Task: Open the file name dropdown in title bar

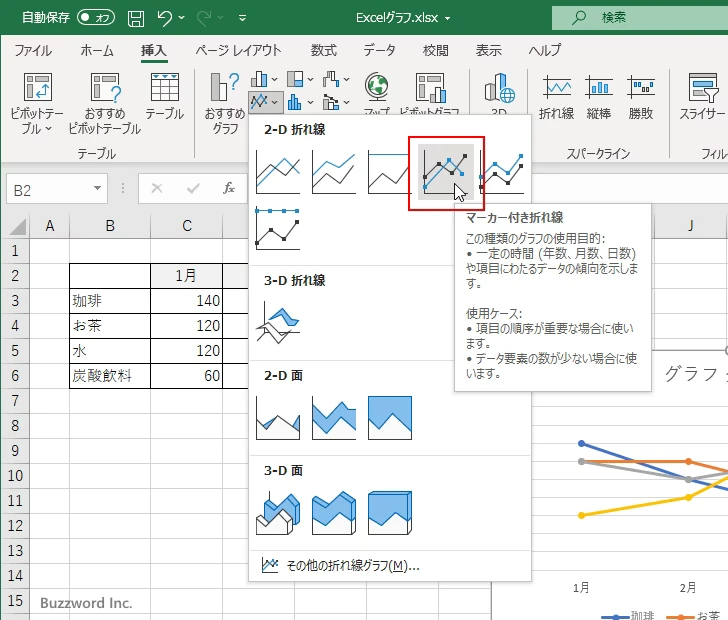Action: pyautogui.click(x=447, y=18)
